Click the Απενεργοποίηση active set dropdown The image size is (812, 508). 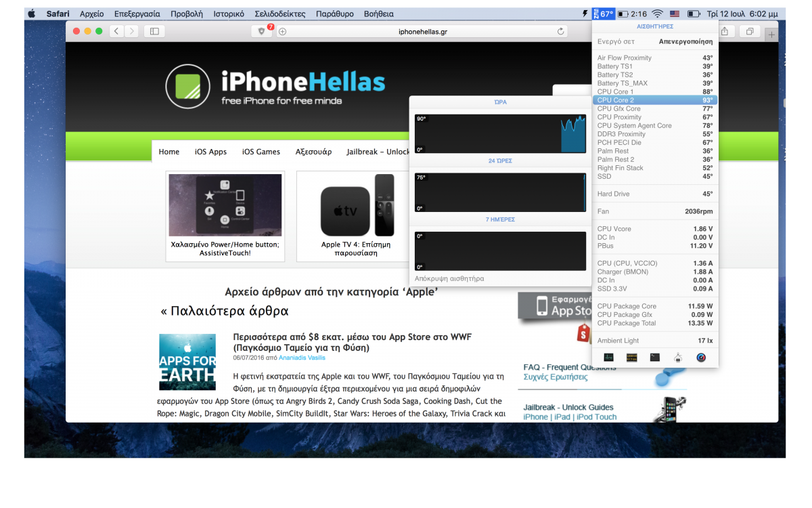point(685,41)
